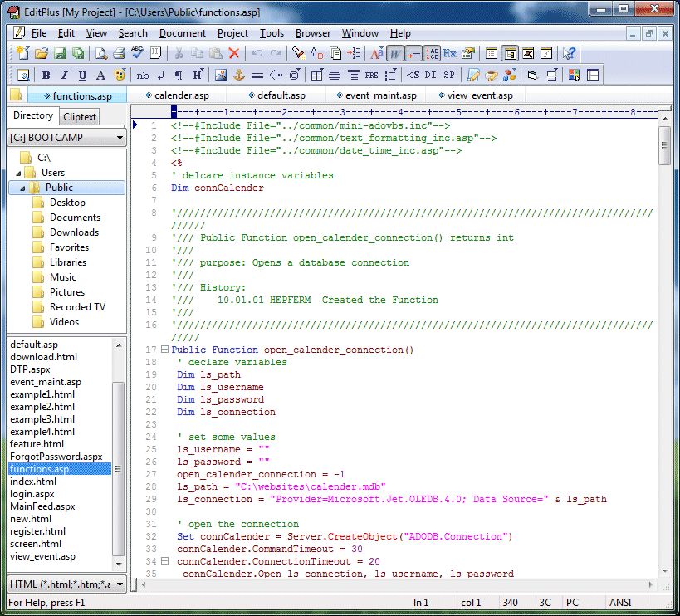The width and height of the screenshot is (680, 616).
Task: Insert anchor using the anchor icon
Action: tap(237, 75)
